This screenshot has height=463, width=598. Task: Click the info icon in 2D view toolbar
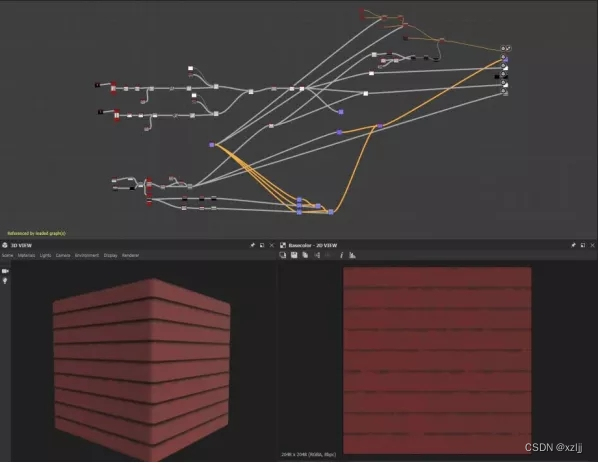(341, 255)
